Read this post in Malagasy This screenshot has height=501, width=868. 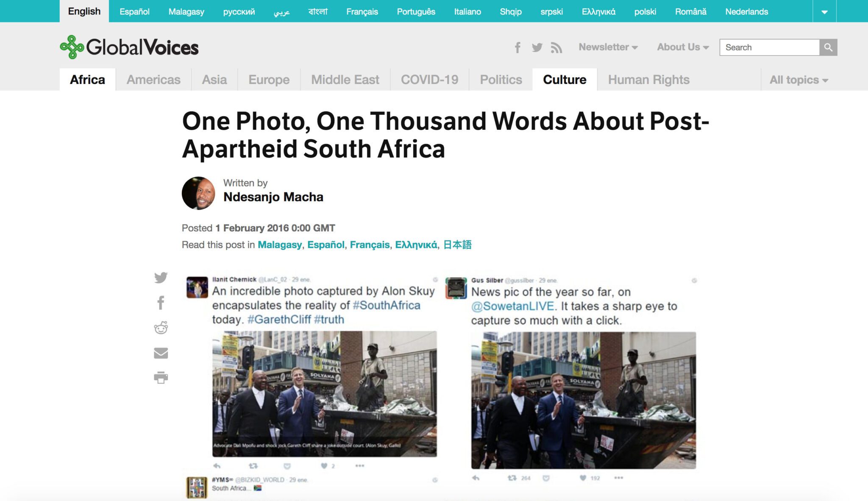click(280, 245)
